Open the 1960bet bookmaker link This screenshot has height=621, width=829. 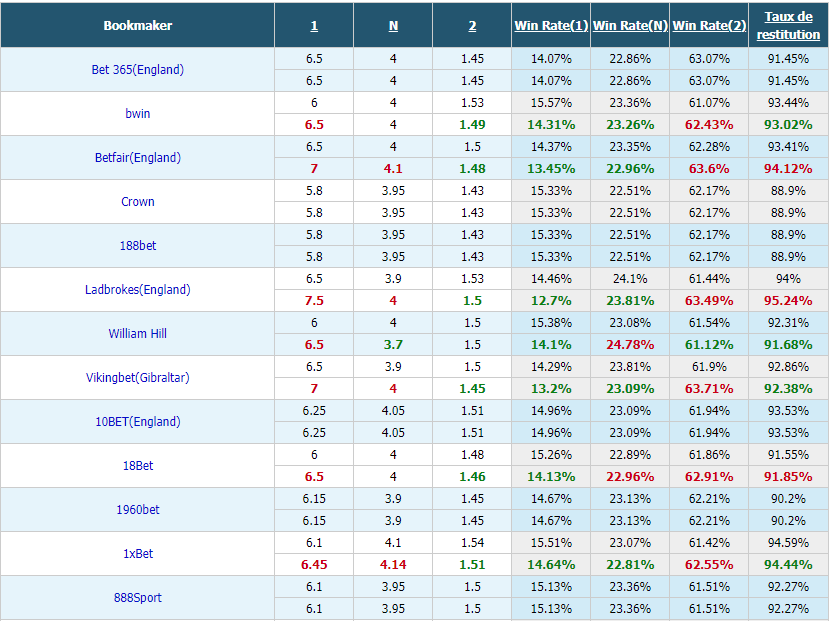(137, 509)
